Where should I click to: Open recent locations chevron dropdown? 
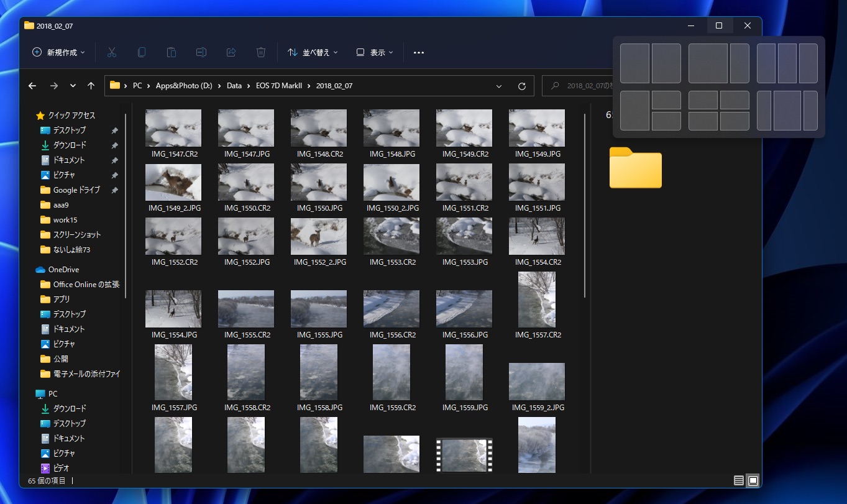tap(73, 86)
